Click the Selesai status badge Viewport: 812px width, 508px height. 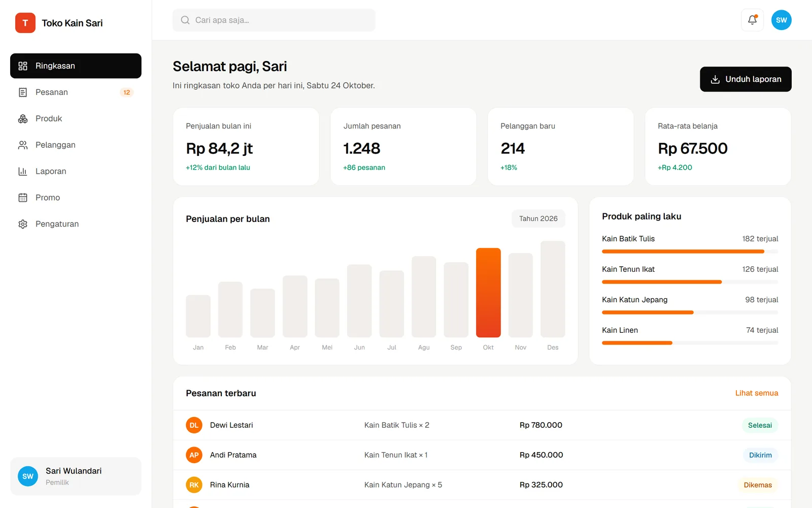pos(760,425)
